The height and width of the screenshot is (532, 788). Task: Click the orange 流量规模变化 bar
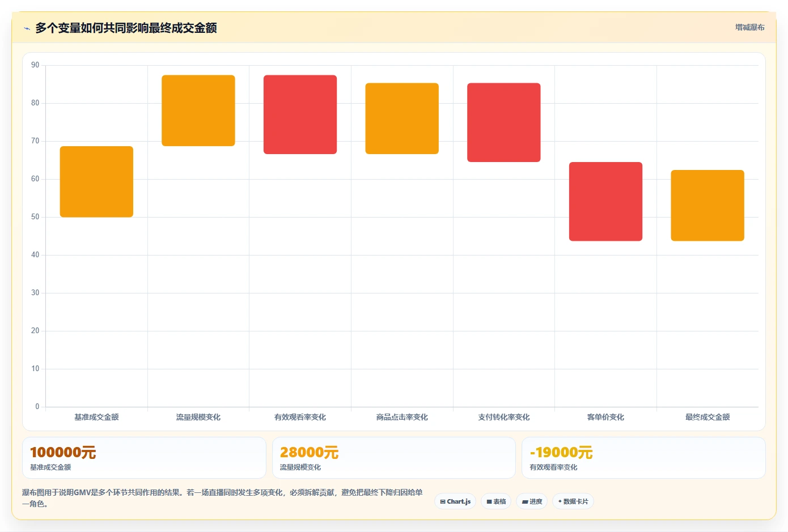[x=198, y=110]
